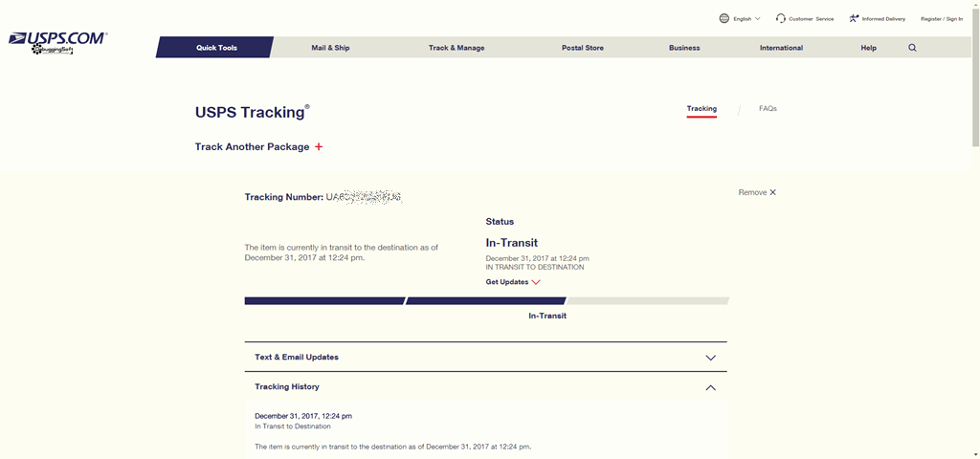Open the Quick Tools menu
980x459 pixels.
click(x=214, y=48)
